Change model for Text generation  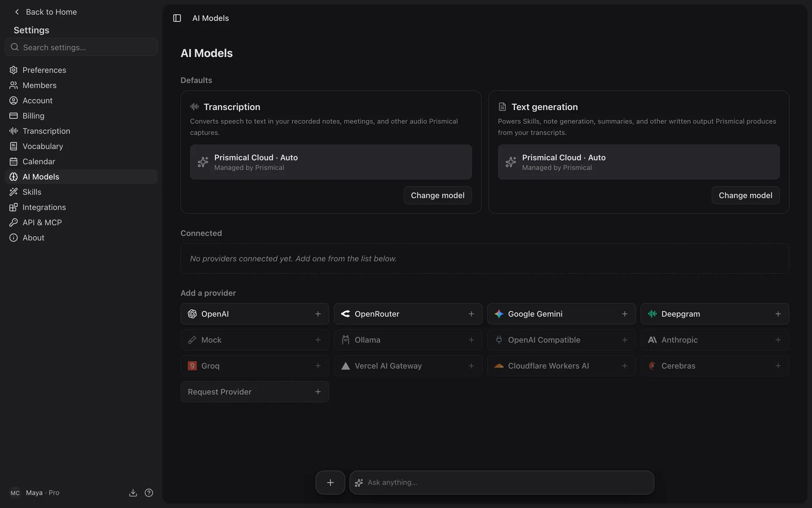point(746,195)
